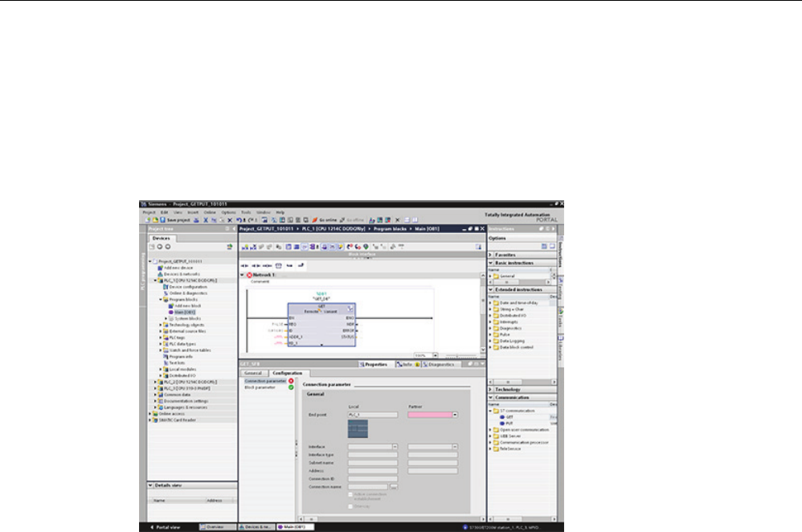This screenshot has width=802, height=532.
Task: Insert a normally closed contact in the ladder bar
Action: tap(256, 265)
